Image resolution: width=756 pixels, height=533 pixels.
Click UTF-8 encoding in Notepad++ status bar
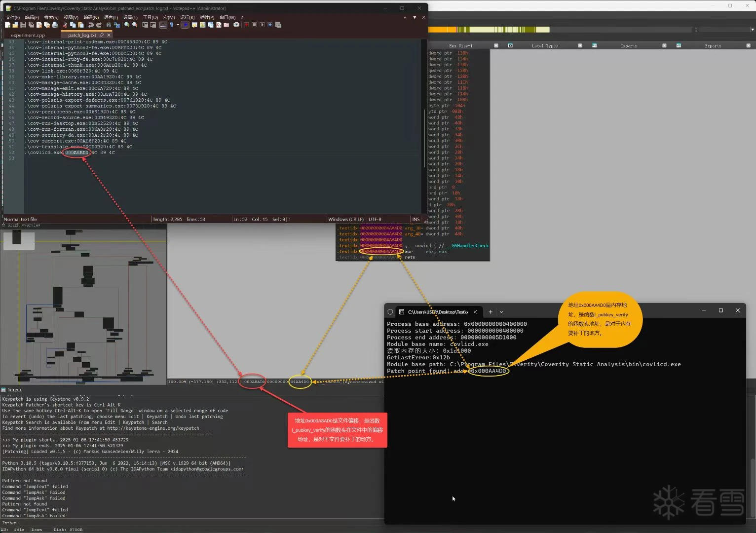click(x=375, y=219)
